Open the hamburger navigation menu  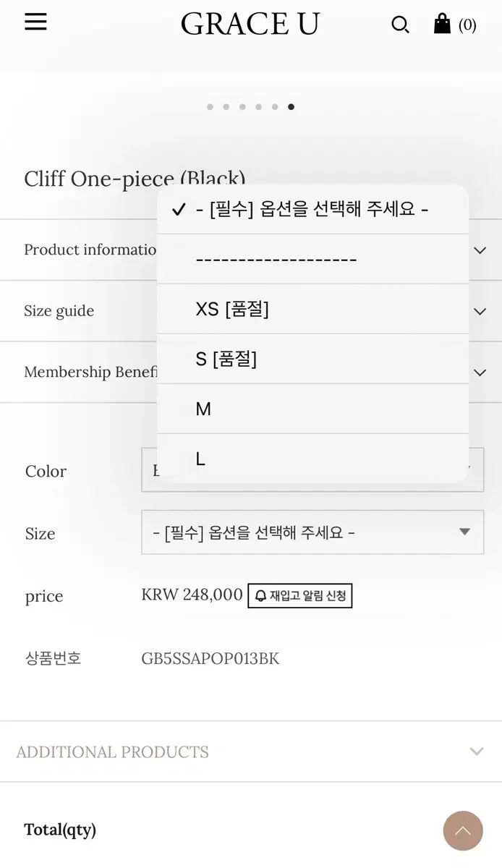pos(35,22)
